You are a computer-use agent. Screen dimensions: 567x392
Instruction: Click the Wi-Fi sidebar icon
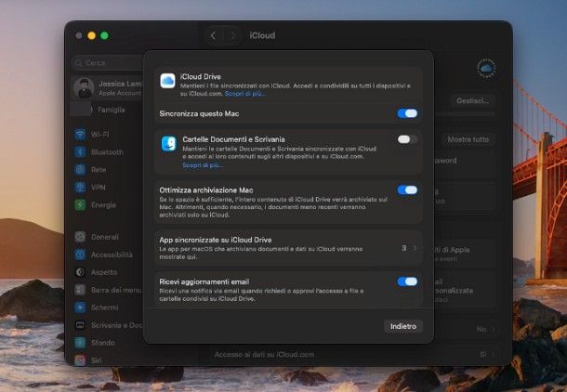coord(80,135)
